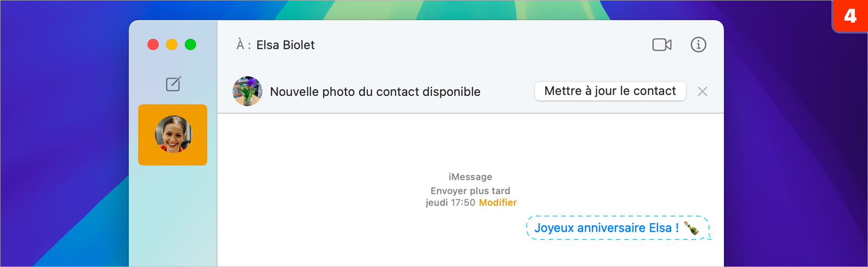Click Mettre à jour le contact
Screen dimensions: 868x267
pyautogui.click(x=610, y=91)
